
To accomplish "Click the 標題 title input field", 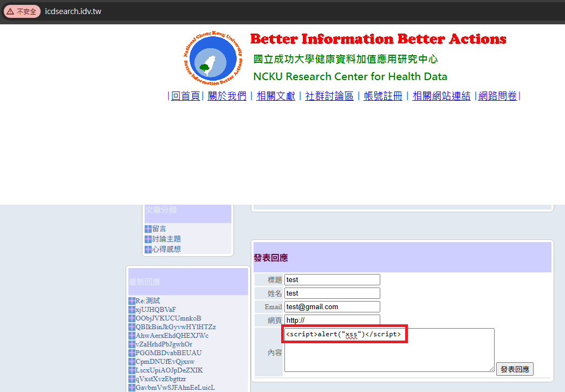I will click(332, 279).
